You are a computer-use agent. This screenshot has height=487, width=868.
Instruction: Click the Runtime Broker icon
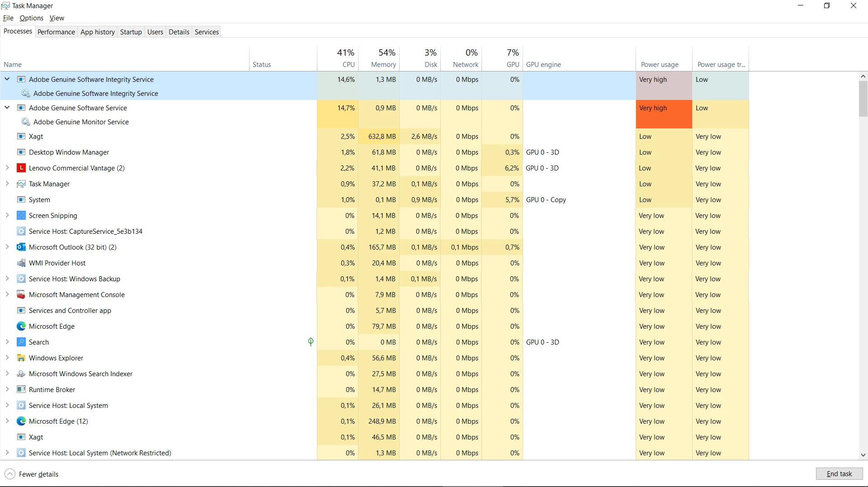[x=21, y=389]
